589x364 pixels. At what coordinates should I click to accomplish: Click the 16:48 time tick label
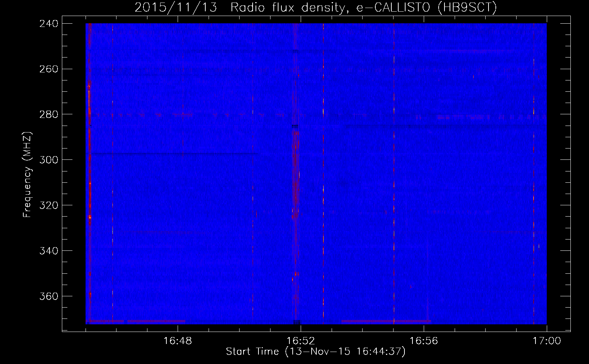(178, 341)
